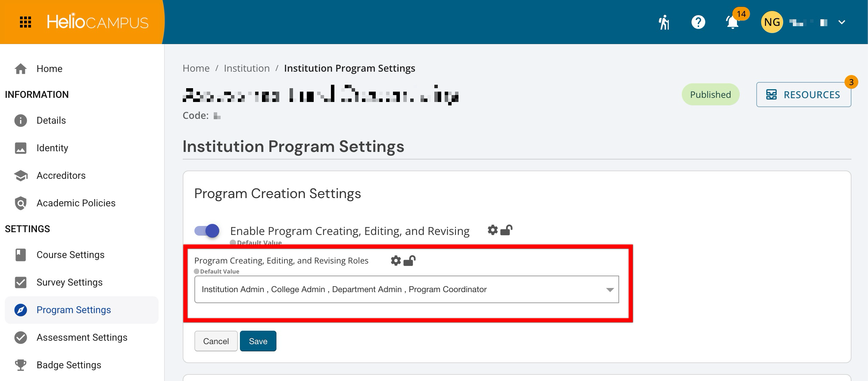Open the notifications bell

tap(732, 23)
